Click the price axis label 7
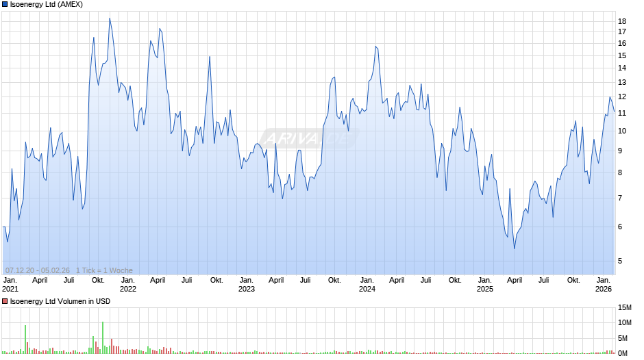Image resolution: width=644 pixels, height=360 pixels. [x=620, y=198]
